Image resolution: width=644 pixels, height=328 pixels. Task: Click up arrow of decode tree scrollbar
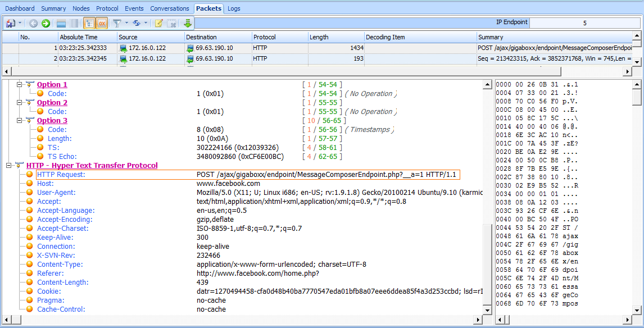click(x=488, y=85)
